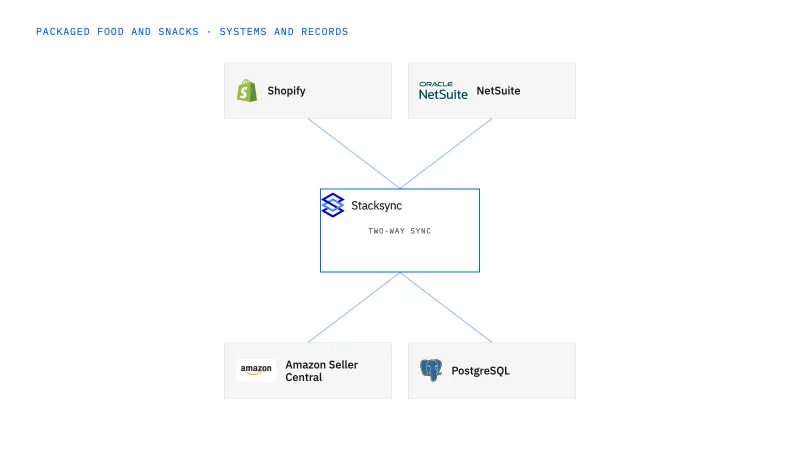Select the NetSuite text label
Viewport: 800px width, 450px height.
[x=498, y=91]
